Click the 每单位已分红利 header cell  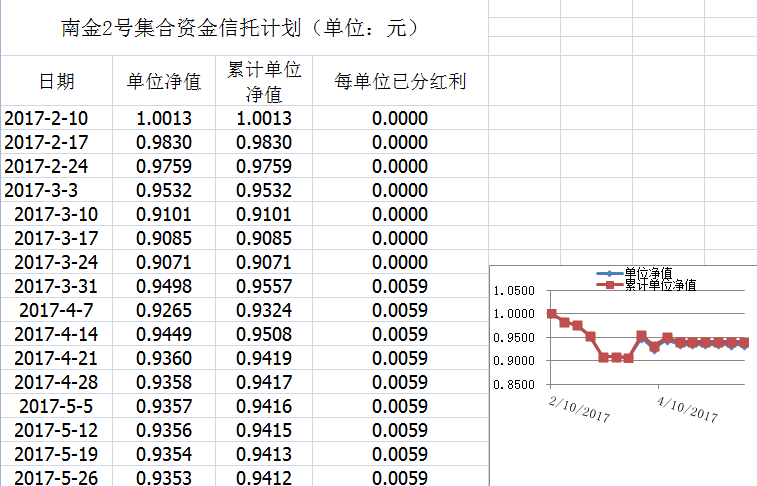pyautogui.click(x=400, y=81)
